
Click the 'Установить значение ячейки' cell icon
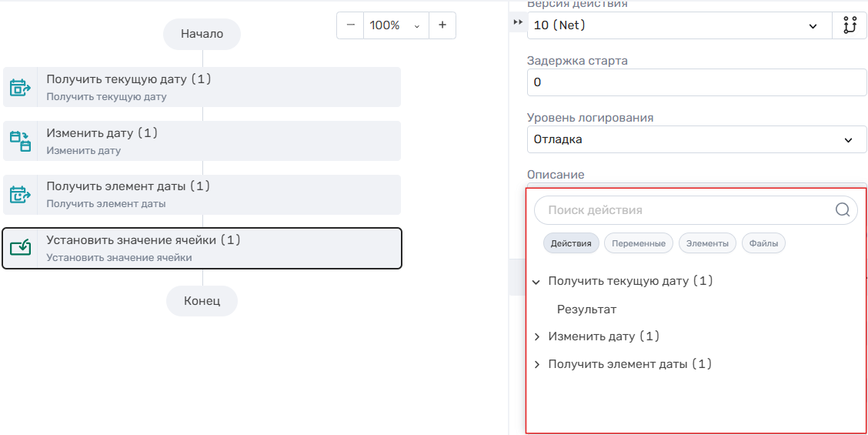pos(20,248)
